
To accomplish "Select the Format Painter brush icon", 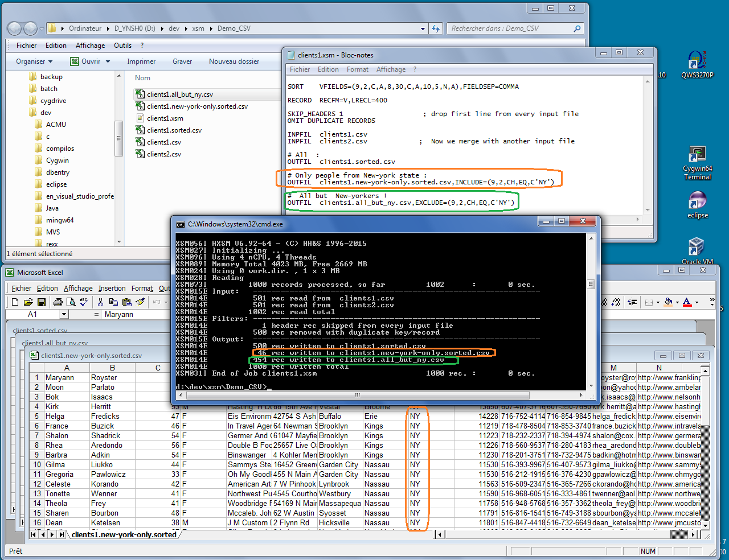I will click(x=141, y=302).
